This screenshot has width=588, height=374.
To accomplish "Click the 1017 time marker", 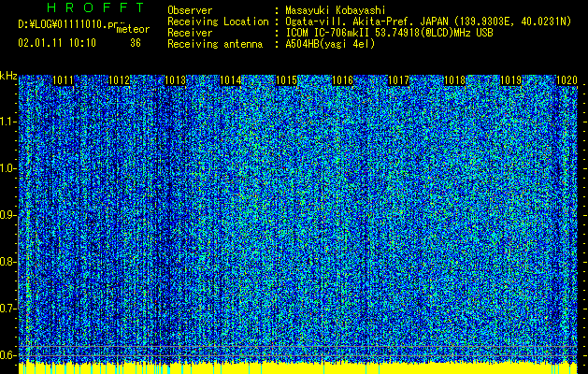I will [398, 80].
